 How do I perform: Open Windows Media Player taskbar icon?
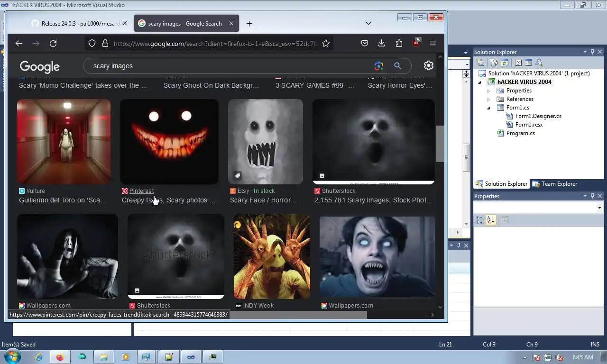125,357
